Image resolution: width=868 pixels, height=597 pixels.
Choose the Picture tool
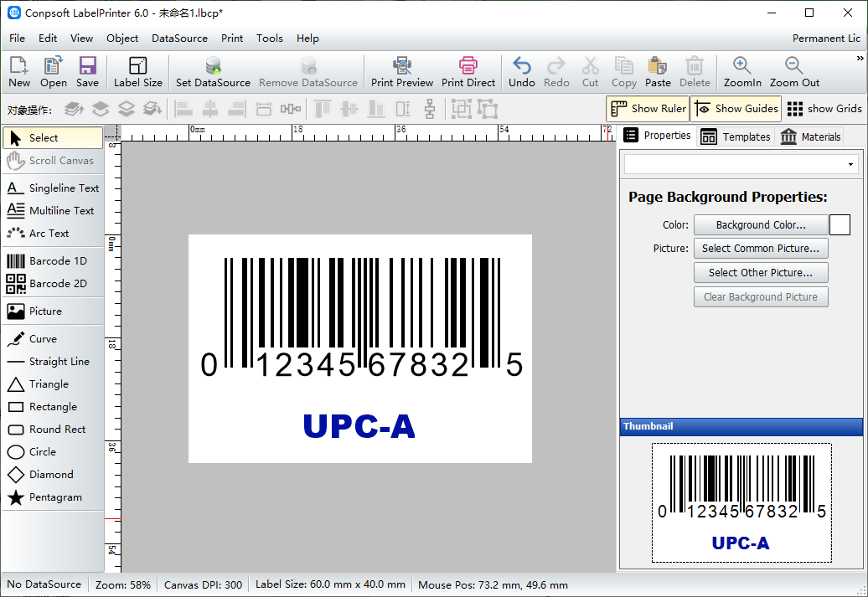tap(53, 311)
